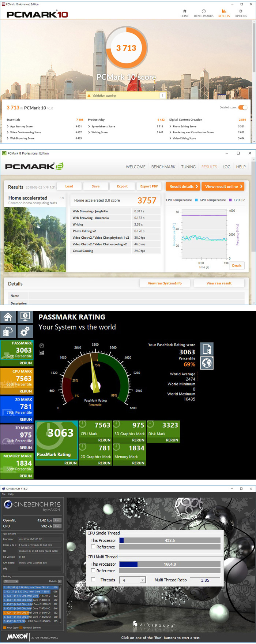Open the PCMark 10 HOME icon

tap(185, 11)
